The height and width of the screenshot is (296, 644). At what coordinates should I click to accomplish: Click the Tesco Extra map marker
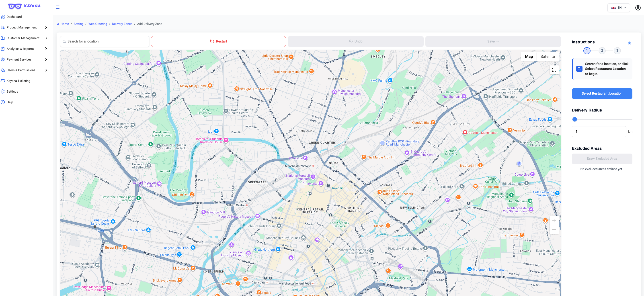[x=64, y=144]
